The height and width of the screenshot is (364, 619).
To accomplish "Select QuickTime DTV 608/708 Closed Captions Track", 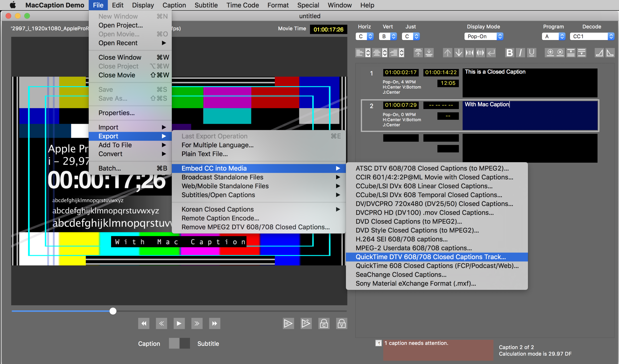I will [437, 257].
